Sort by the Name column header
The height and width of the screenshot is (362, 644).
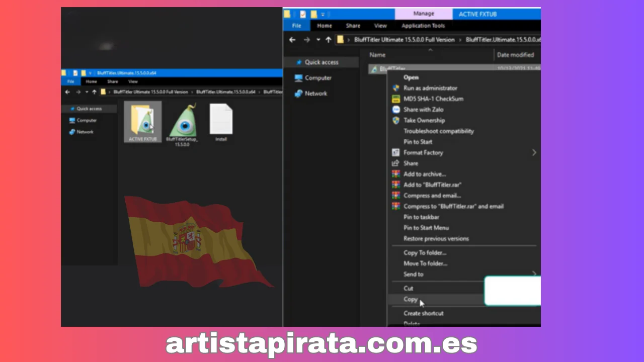click(377, 55)
